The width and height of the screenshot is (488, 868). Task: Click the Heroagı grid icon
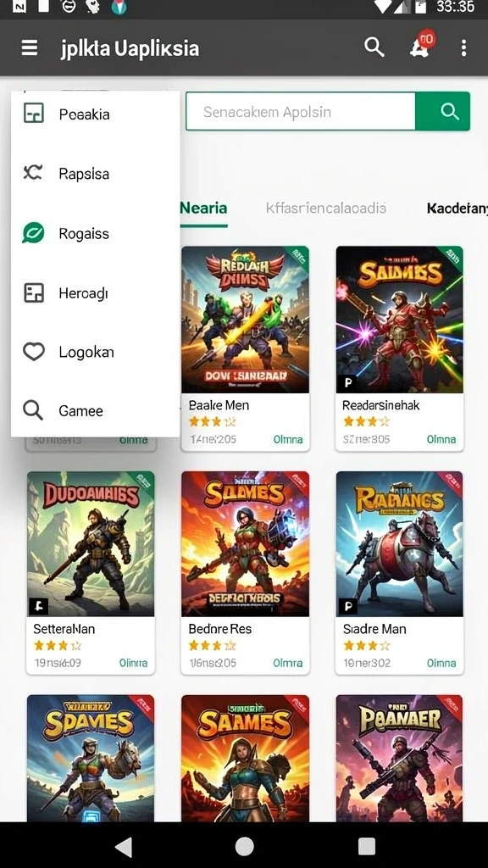(x=33, y=292)
